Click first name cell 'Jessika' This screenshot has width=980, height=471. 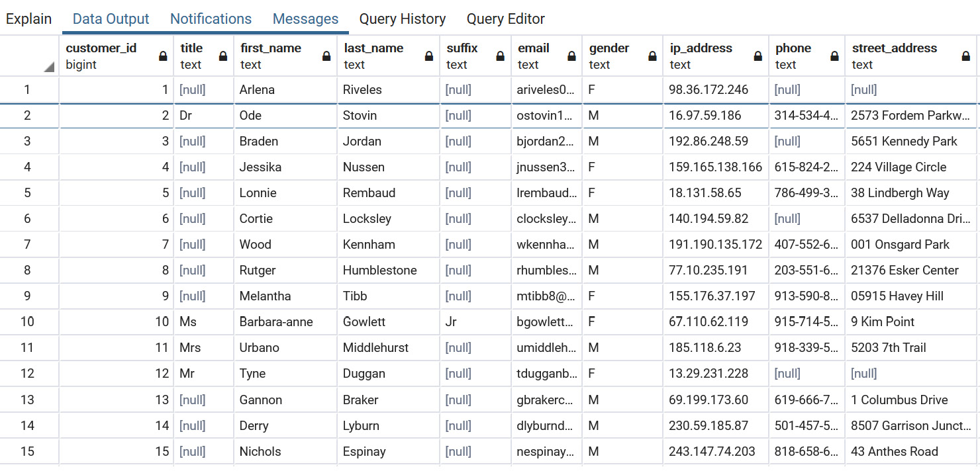tap(286, 167)
